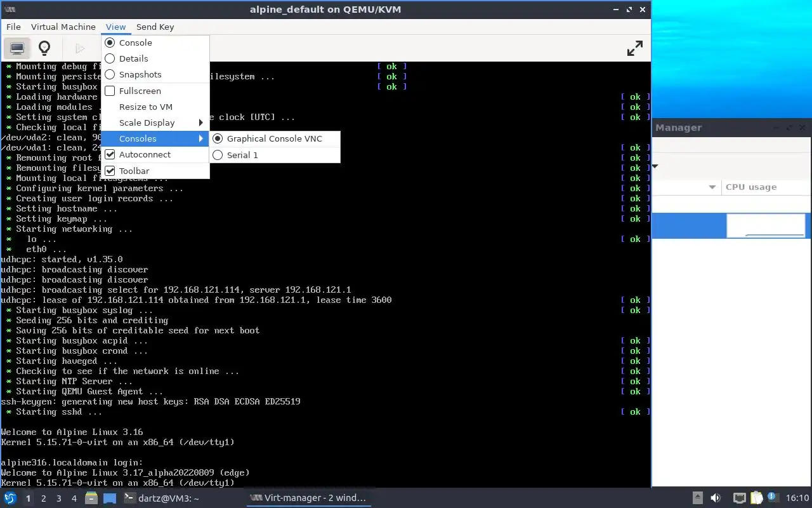This screenshot has width=812, height=508.
Task: Click the window title 'alpine_default on QEMU/KVM'
Action: [325, 10]
